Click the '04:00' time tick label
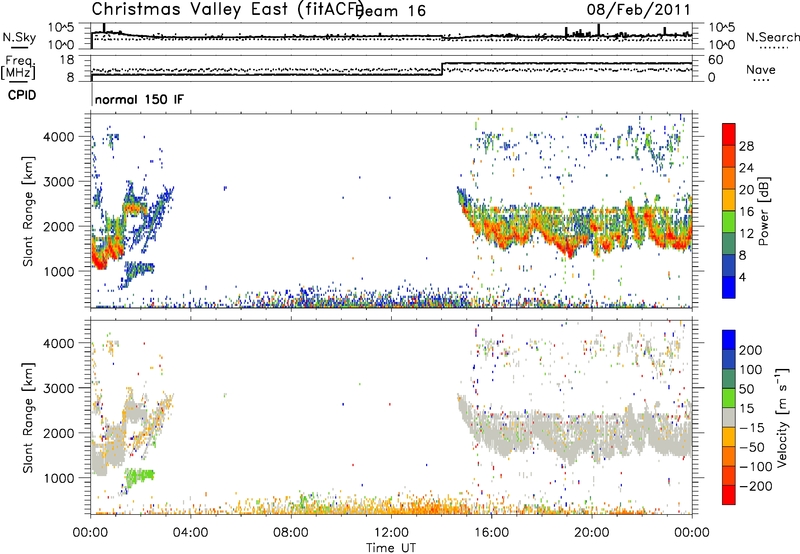 point(190,533)
